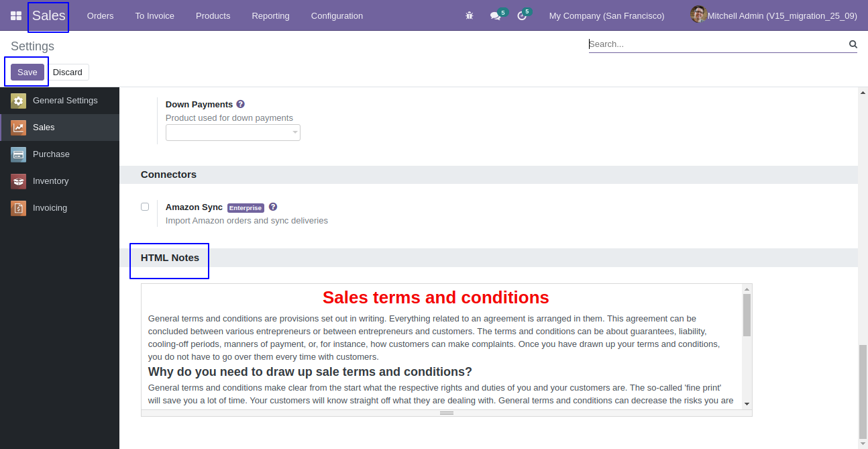
Task: Click the search magnifier icon
Action: (x=853, y=44)
